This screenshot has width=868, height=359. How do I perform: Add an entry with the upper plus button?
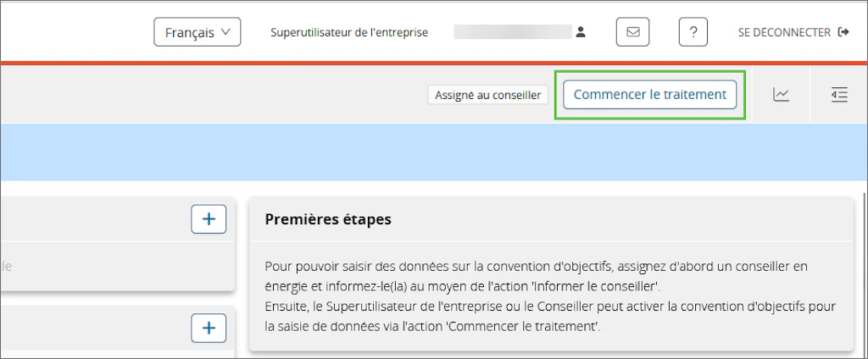209,219
